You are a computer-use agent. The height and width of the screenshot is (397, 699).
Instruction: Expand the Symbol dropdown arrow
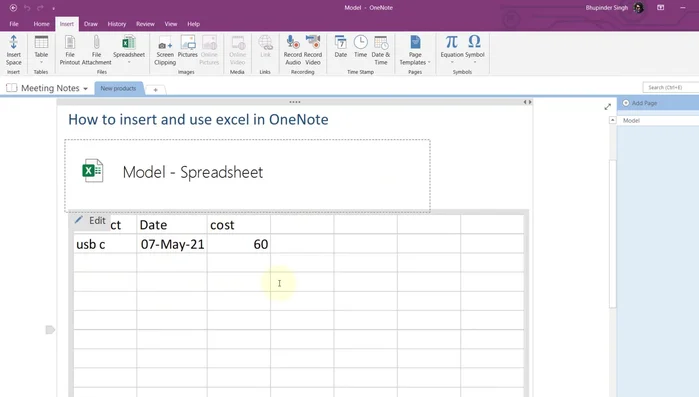[474, 62]
